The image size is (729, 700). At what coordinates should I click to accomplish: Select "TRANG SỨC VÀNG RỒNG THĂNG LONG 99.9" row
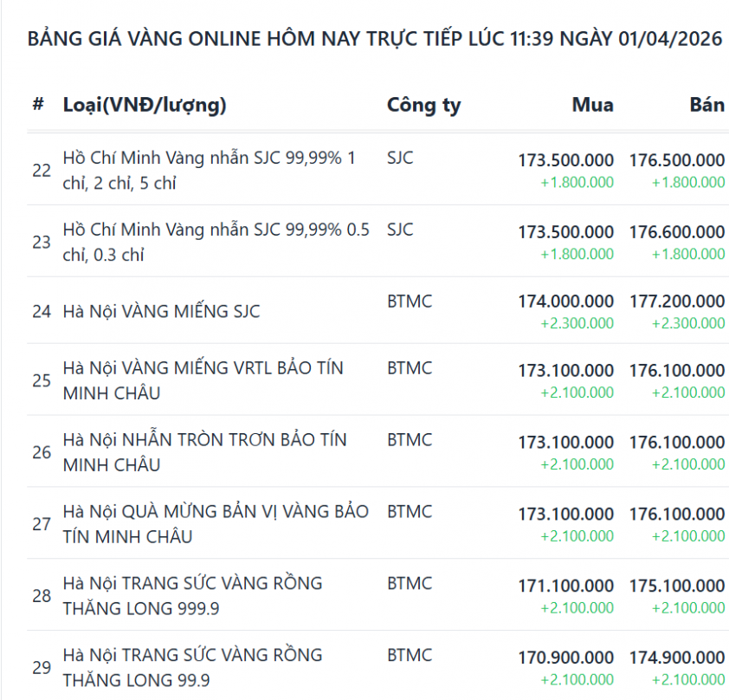192,667
